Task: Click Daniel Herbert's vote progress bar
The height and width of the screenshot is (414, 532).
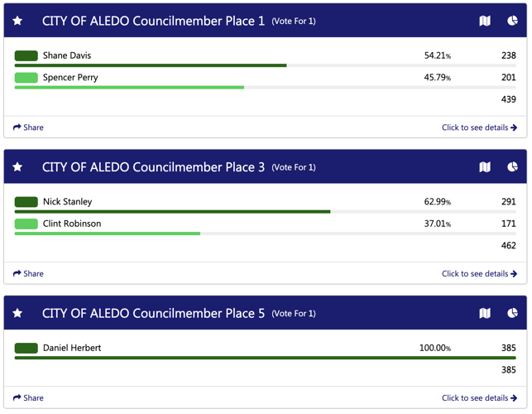Action: [265, 358]
